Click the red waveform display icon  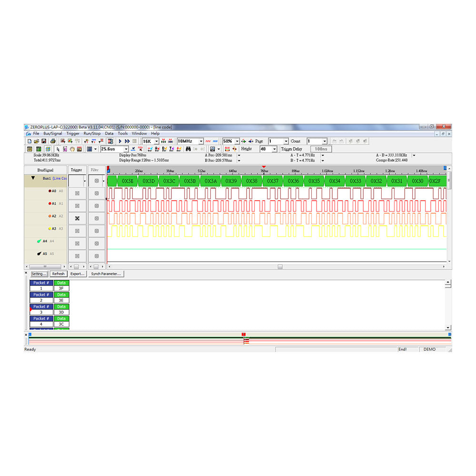(208, 141)
